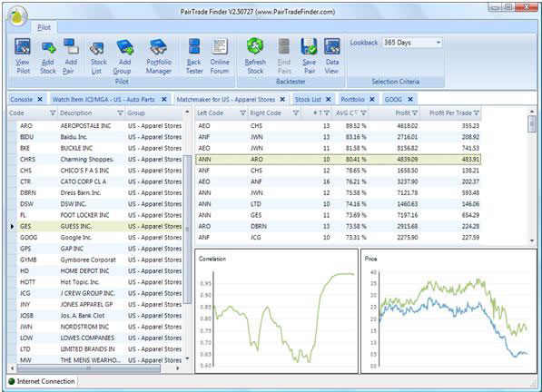Click the pear application logo button
This screenshot has width=542, height=392.
17,16
